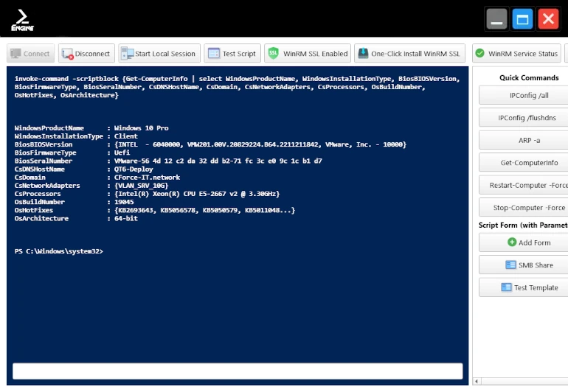This screenshot has width=568, height=392.
Task: Click the QT6-Deploy hostname value
Action: coord(134,169)
